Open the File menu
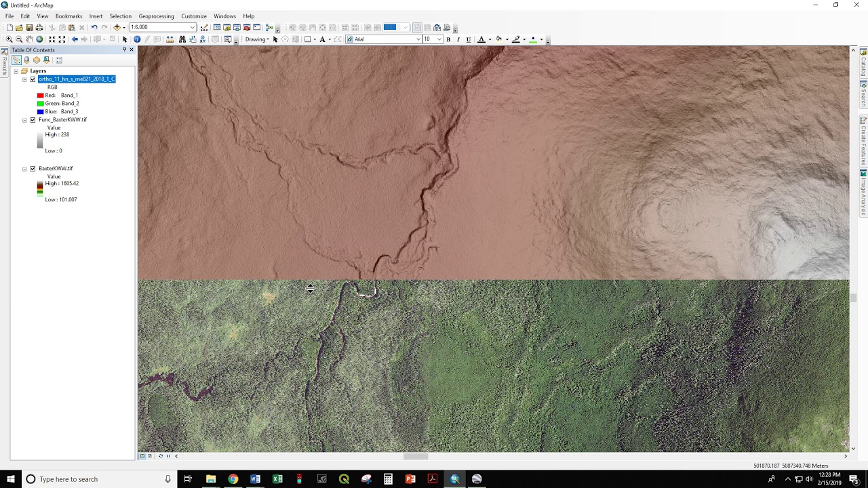The image size is (868, 488). tap(9, 16)
